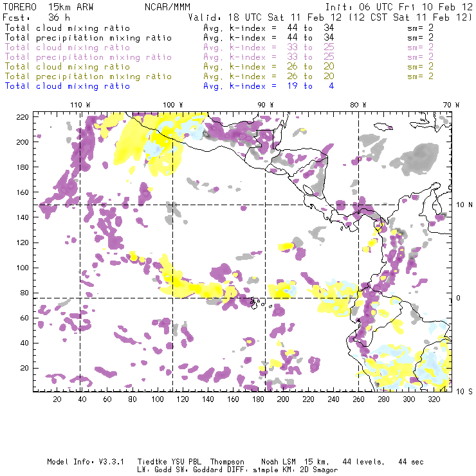Click 'sm= 2' on purple precipitation row
Screen dimensions: 476x476
(x=421, y=57)
